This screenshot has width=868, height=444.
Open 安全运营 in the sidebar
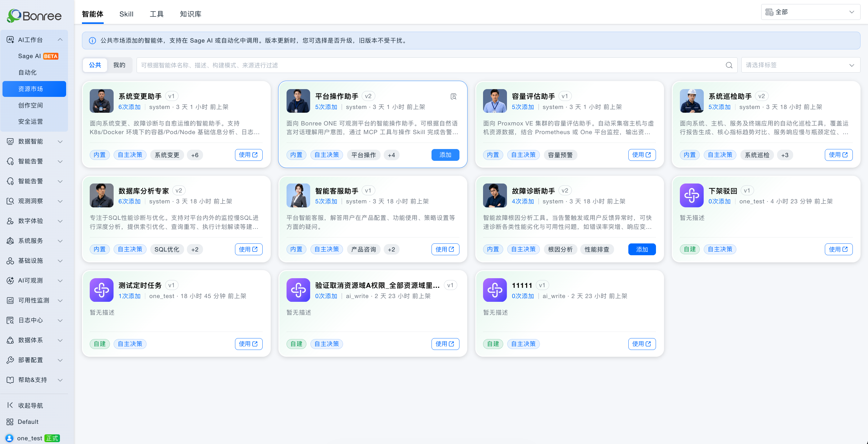coord(30,121)
